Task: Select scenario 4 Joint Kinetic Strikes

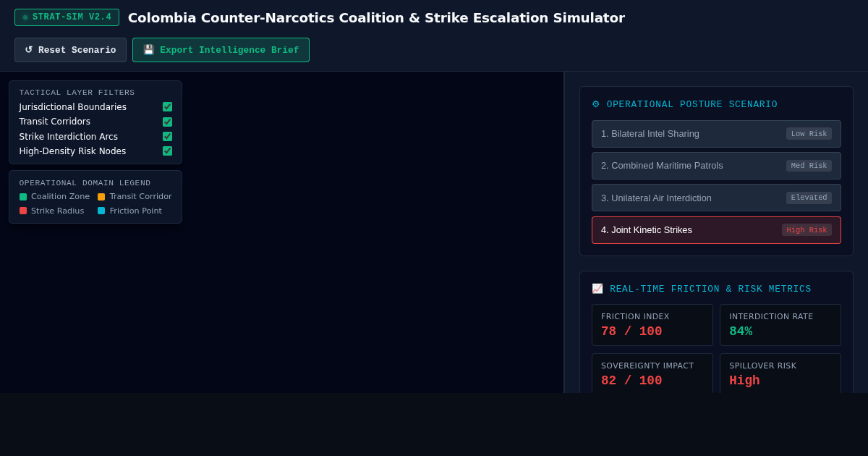Action: tap(716, 230)
